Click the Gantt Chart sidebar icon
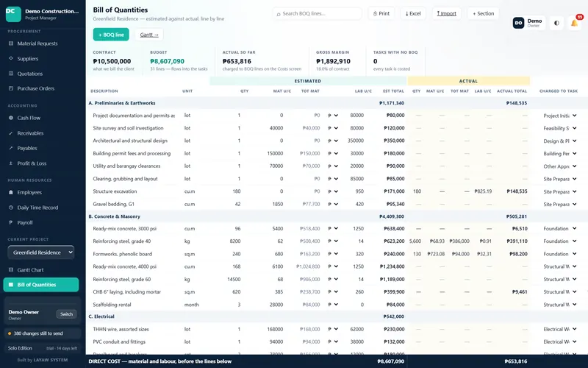 [11, 269]
